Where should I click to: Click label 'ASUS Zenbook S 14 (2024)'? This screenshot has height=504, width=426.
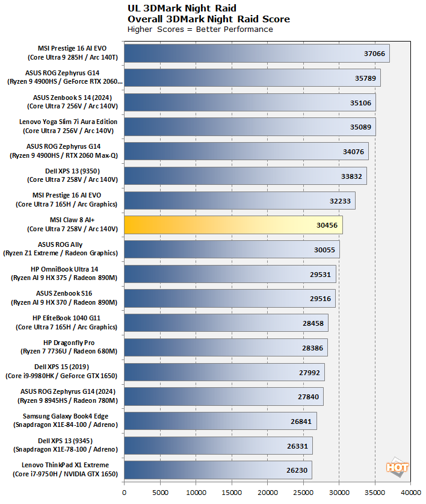coord(73,98)
